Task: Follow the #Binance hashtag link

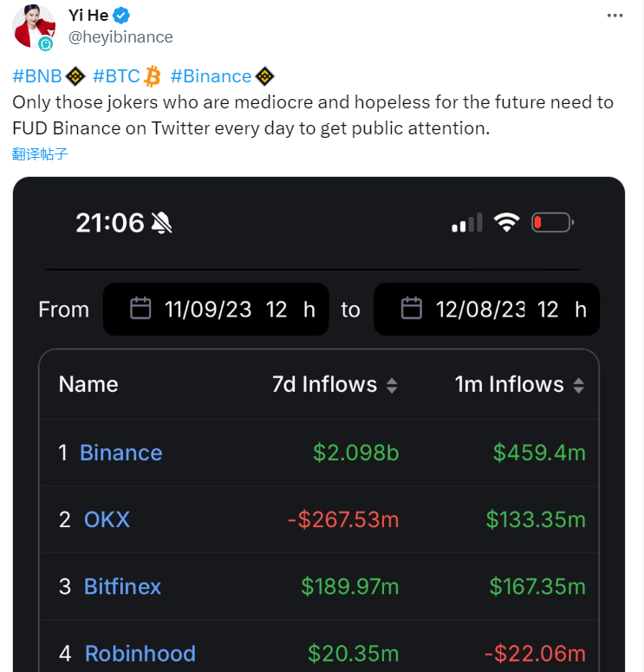Action: (x=211, y=76)
